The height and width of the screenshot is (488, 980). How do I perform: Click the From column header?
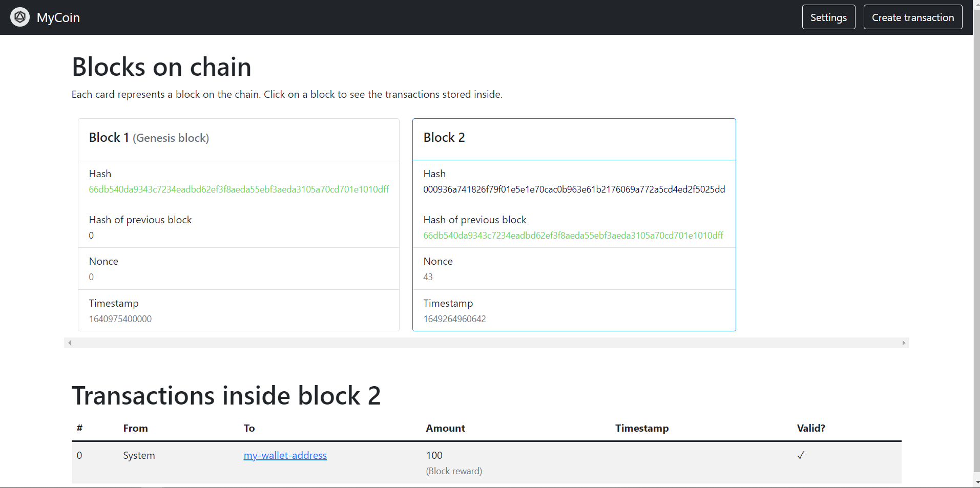click(135, 428)
